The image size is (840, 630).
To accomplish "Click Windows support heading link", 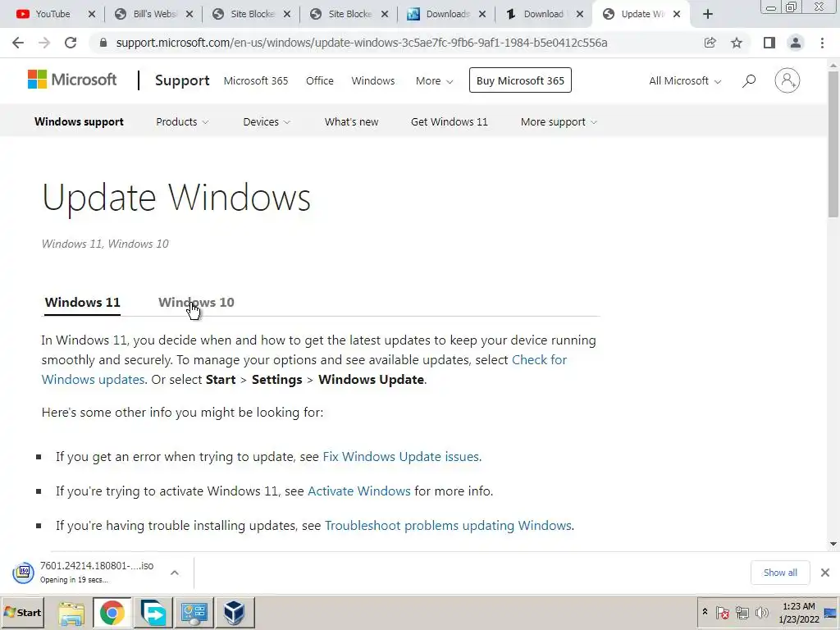I will coord(79,121).
